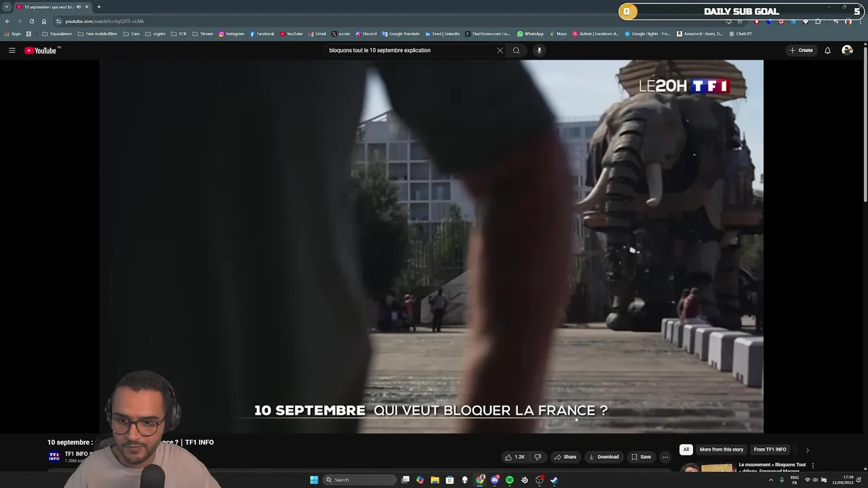Mute the tab via speaker icon
Image resolution: width=868 pixels, height=488 pixels.
click(x=79, y=7)
